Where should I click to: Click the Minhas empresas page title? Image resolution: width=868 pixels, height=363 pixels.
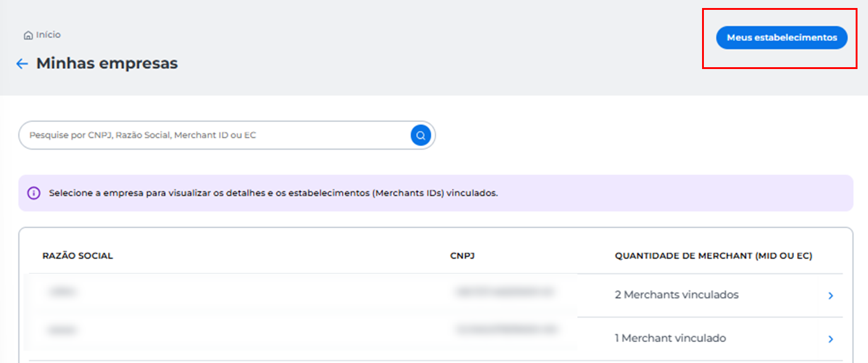pyautogui.click(x=107, y=63)
